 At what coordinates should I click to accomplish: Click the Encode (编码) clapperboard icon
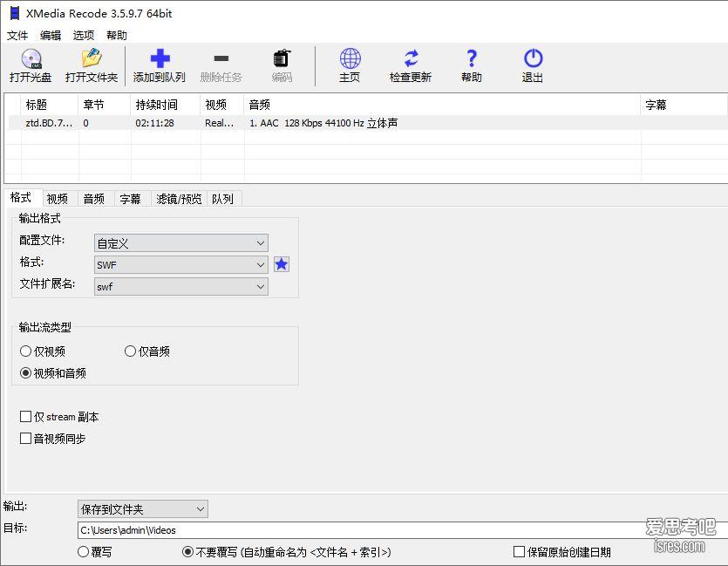(282, 58)
